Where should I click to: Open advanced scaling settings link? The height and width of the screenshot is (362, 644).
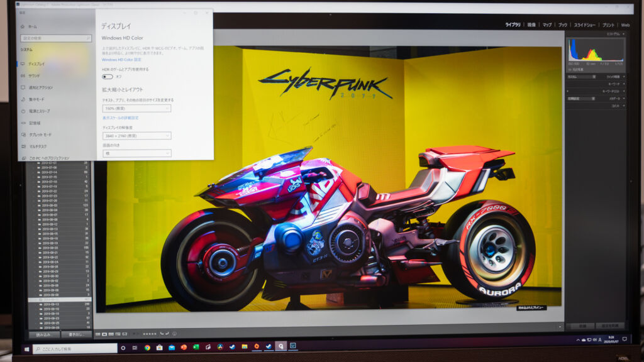pyautogui.click(x=120, y=118)
